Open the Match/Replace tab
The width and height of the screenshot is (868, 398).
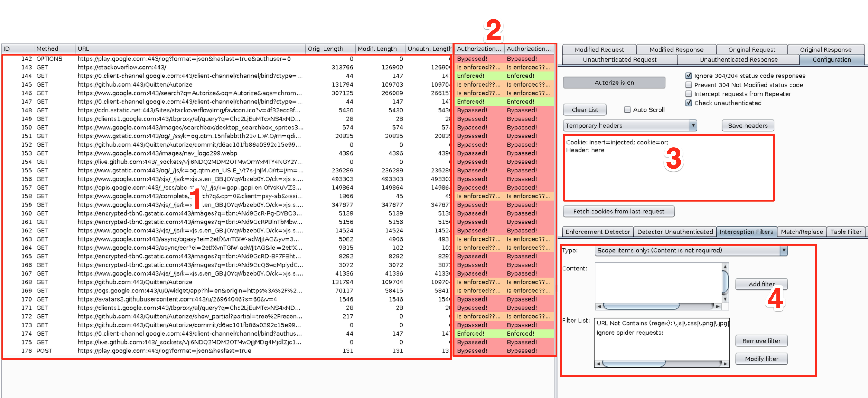click(x=801, y=232)
